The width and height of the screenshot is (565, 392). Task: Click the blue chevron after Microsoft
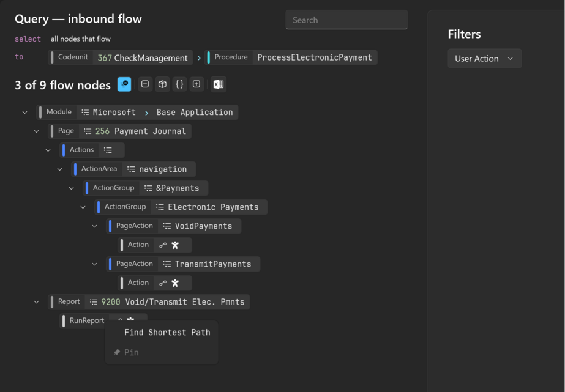(x=147, y=113)
